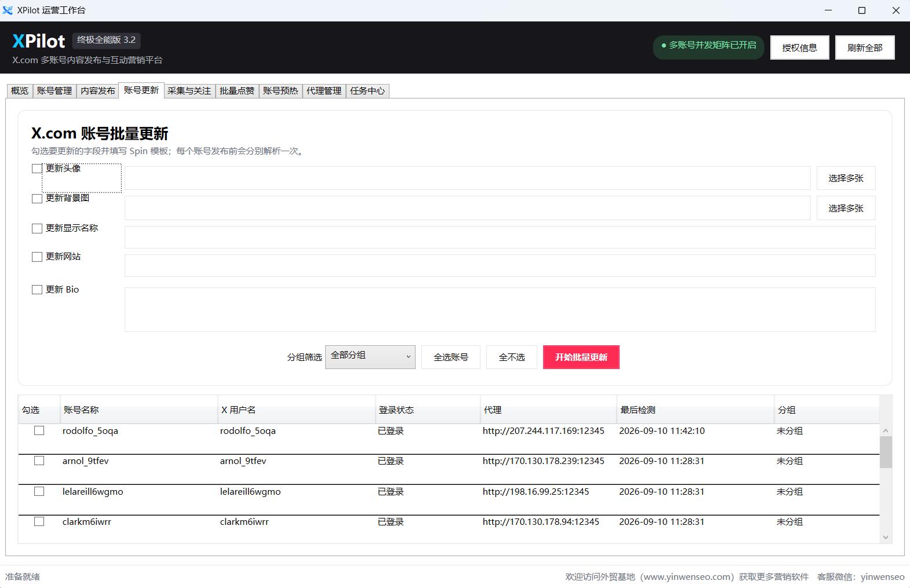Viewport: 910px width, 588px height.
Task: Minimize the XPilot window
Action: coord(828,10)
